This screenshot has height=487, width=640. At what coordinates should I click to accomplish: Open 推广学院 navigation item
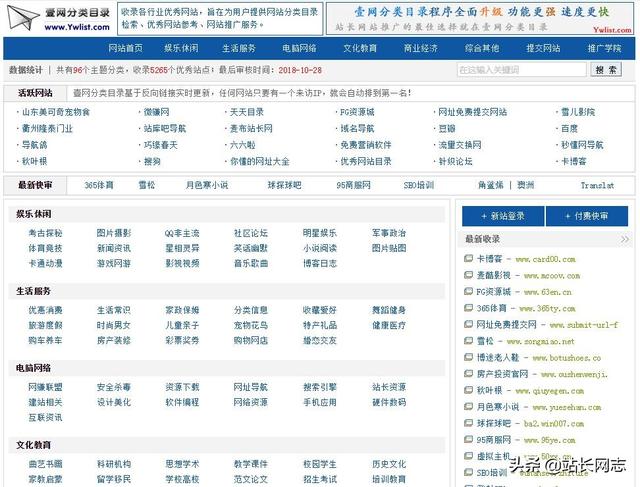[604, 48]
